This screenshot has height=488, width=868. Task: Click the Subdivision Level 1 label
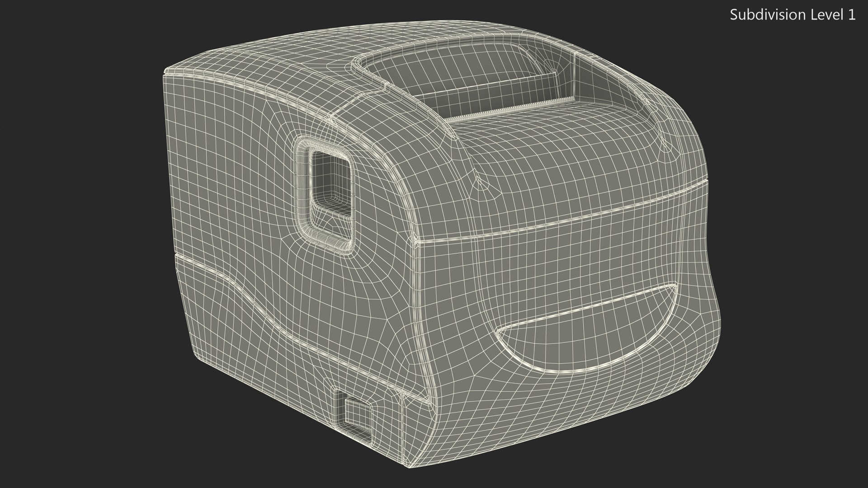pos(792,15)
